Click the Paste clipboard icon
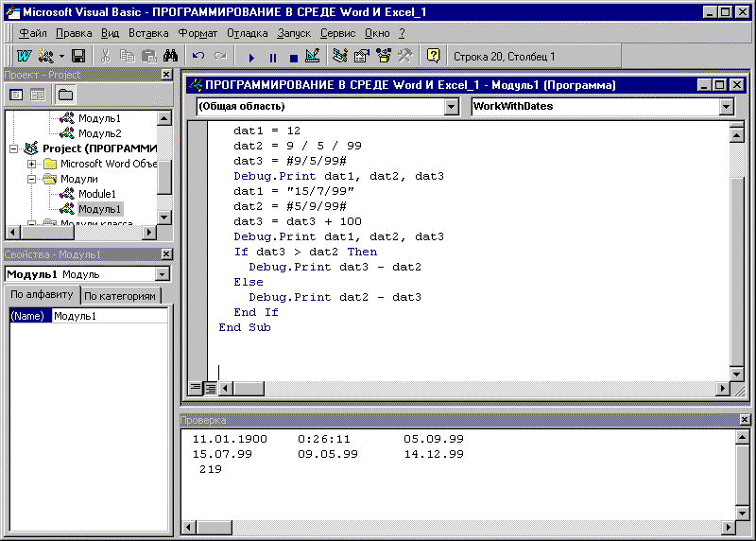This screenshot has height=541, width=756. point(149,57)
